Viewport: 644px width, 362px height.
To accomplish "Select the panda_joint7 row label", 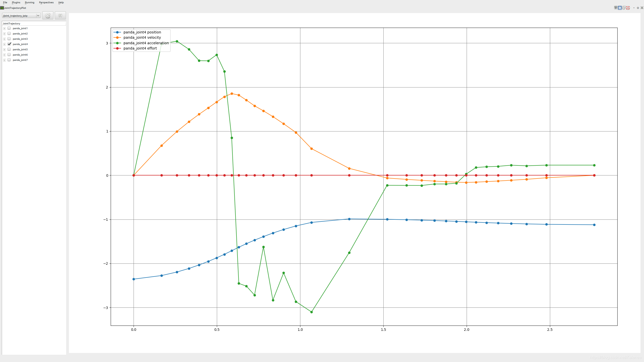I will tap(20, 60).
